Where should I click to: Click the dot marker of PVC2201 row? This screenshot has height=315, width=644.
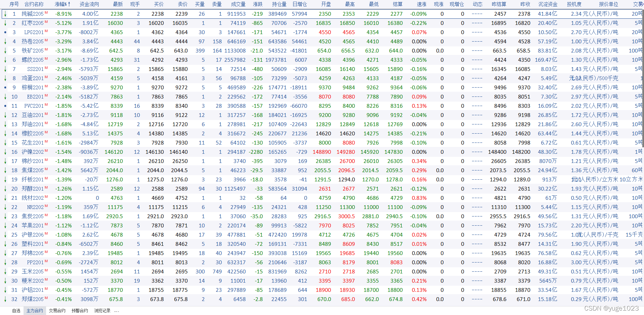point(5,106)
